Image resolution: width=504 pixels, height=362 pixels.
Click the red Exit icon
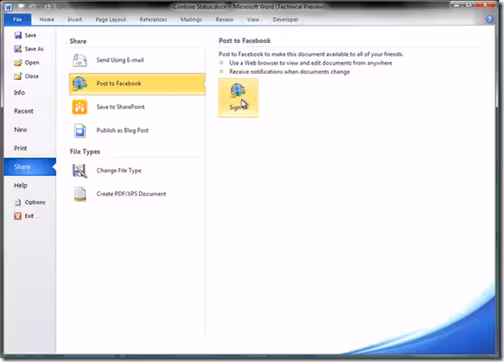coord(18,216)
